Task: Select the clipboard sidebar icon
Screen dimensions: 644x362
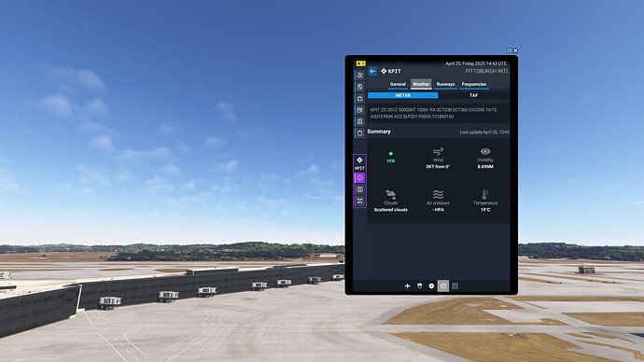Action: pos(359,133)
